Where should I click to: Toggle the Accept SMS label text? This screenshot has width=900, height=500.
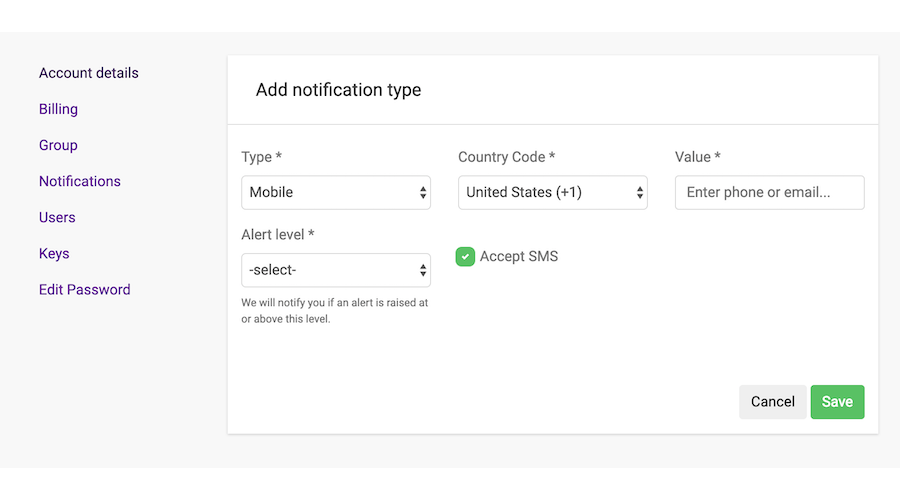pyautogui.click(x=519, y=257)
